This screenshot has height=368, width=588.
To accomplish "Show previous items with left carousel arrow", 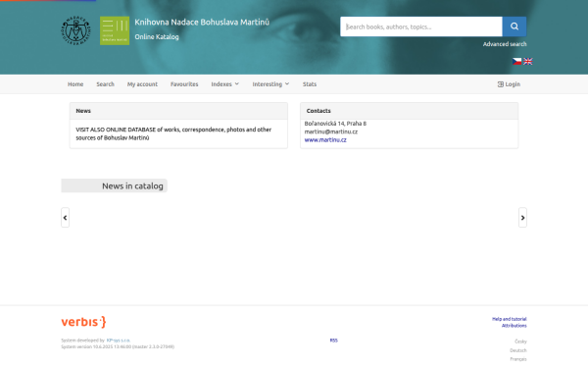I will [66, 218].
